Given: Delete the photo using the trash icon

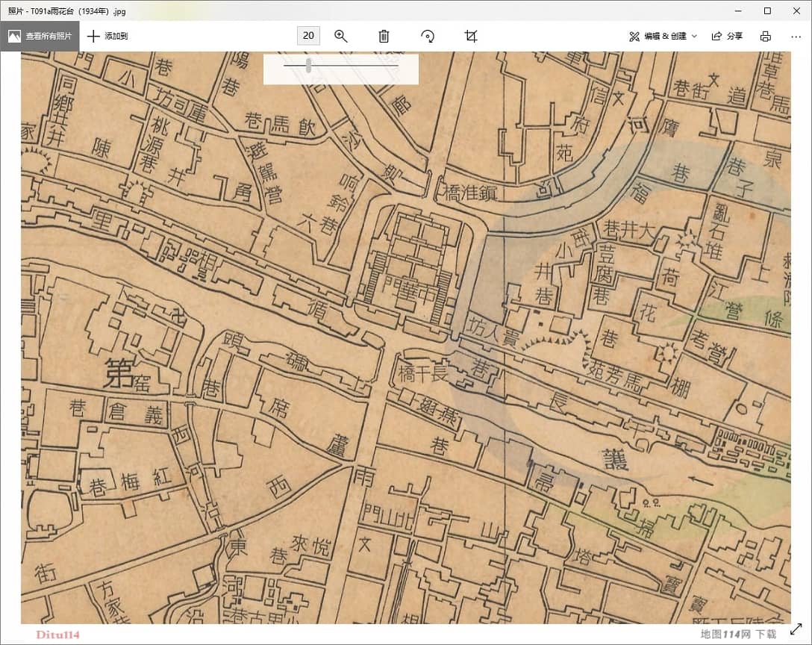Looking at the screenshot, I should pos(384,36).
